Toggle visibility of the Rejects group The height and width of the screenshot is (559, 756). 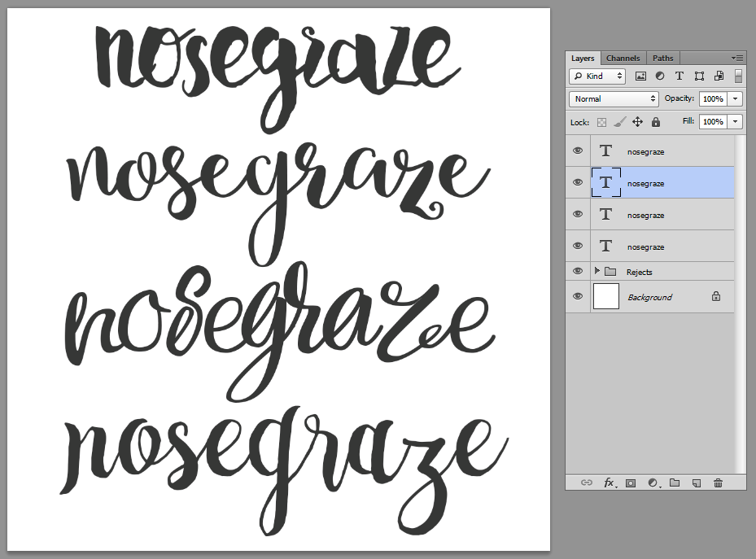pyautogui.click(x=578, y=271)
